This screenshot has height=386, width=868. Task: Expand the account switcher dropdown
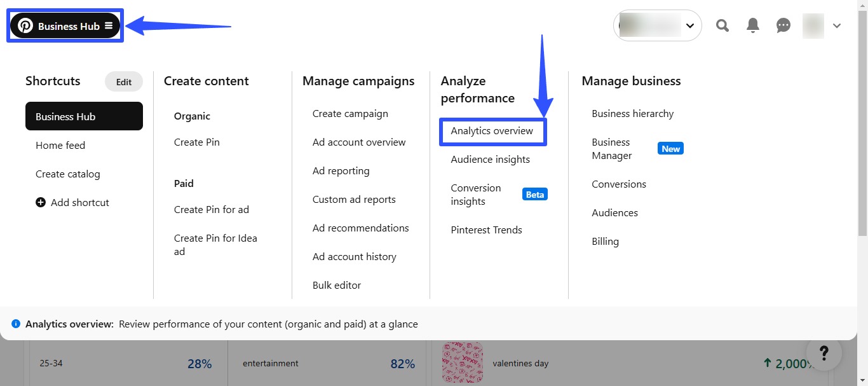click(x=690, y=26)
